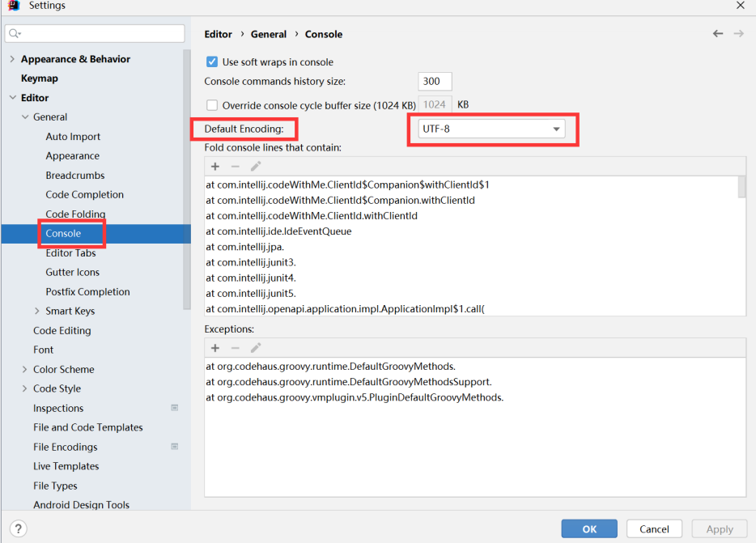756x543 pixels.
Task: Select the com.intellij.jpa. fold line
Action: click(245, 247)
